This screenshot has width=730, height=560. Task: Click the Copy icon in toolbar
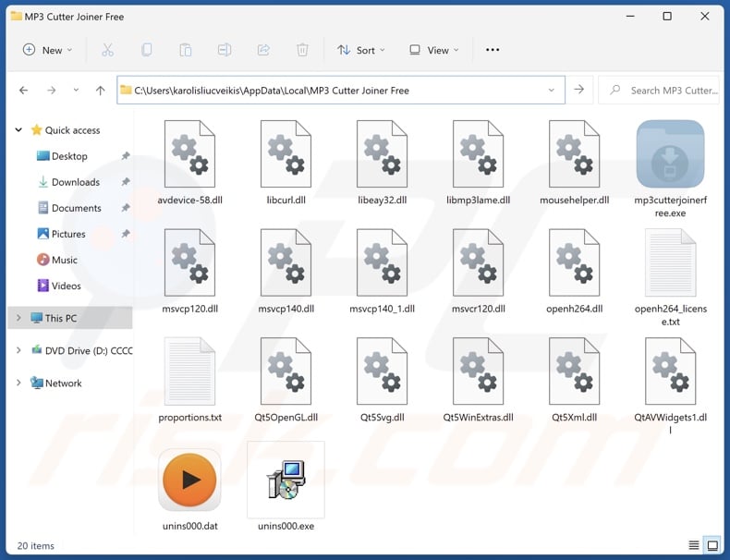pyautogui.click(x=147, y=50)
